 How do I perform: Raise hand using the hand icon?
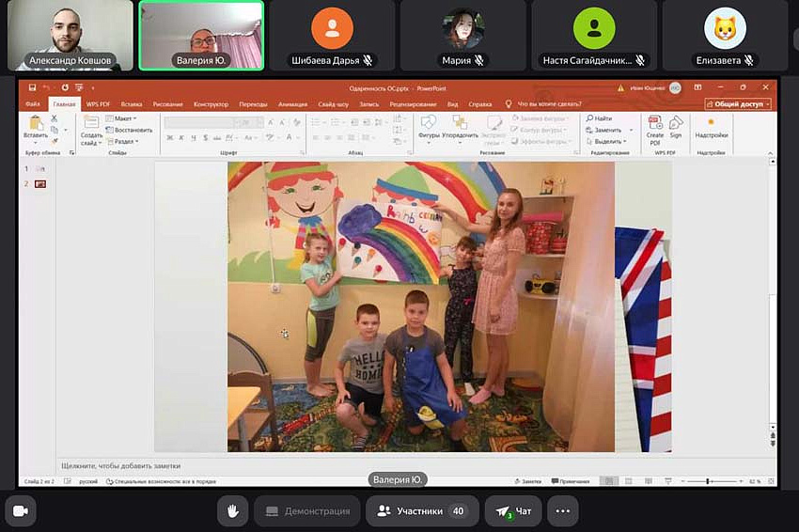[x=232, y=510]
